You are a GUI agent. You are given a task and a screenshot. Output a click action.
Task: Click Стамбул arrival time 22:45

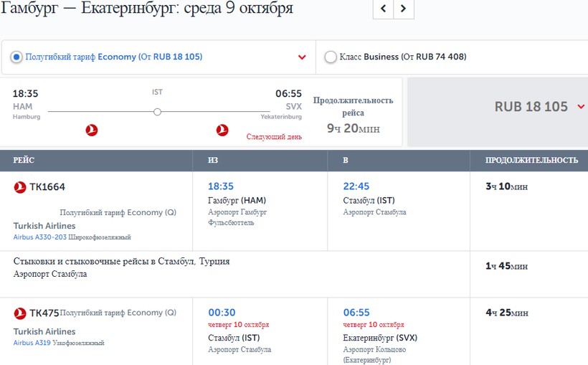[x=356, y=186]
